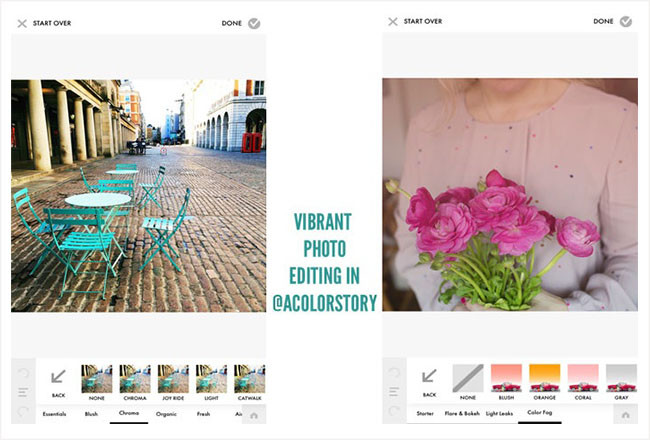Click the DONE checkmark on the street photo screen
650x440 pixels.
[x=254, y=24]
